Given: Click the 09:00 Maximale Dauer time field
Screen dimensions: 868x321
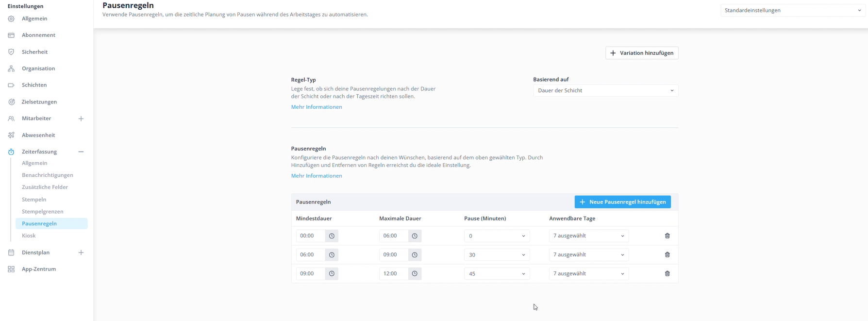Looking at the screenshot, I should pyautogui.click(x=394, y=254).
